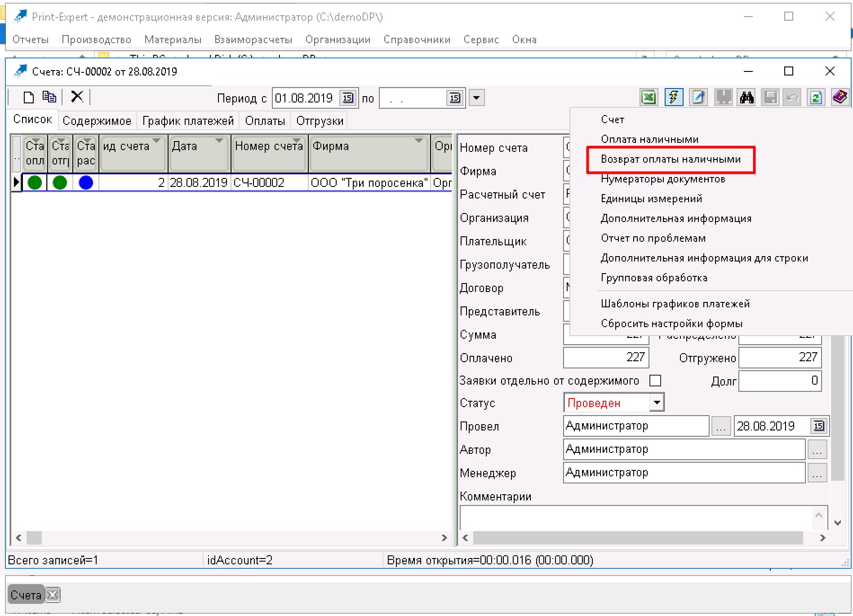Switch to the Оплаты tab

(265, 121)
